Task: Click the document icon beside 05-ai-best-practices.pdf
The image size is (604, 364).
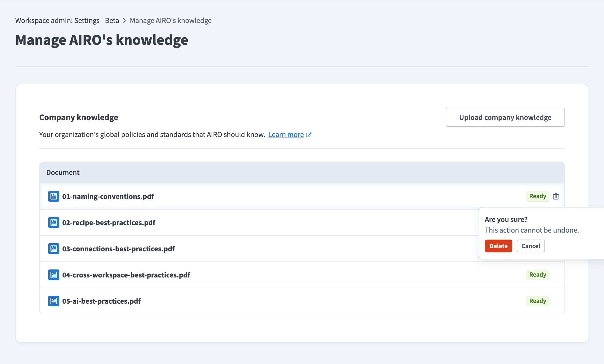Action: tap(54, 301)
